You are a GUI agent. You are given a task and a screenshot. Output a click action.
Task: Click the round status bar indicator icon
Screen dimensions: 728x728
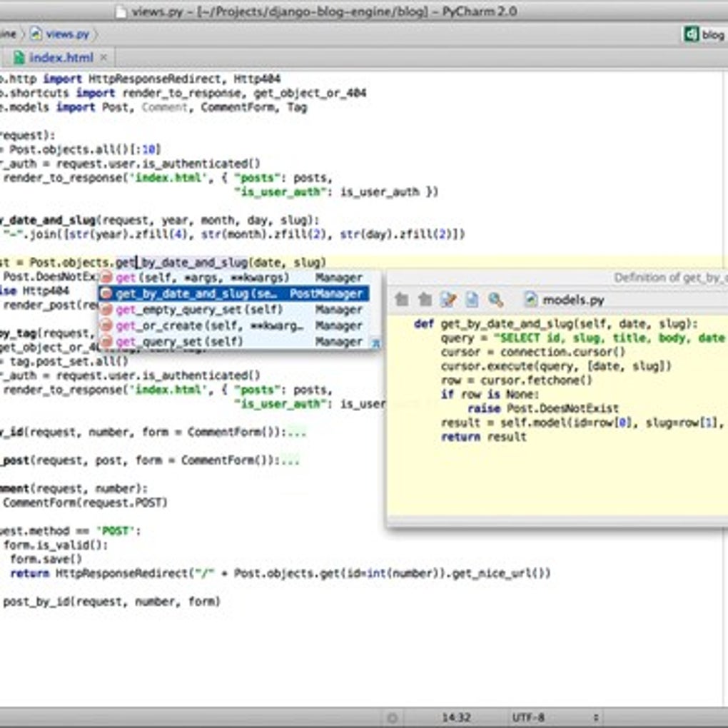pos(393,718)
